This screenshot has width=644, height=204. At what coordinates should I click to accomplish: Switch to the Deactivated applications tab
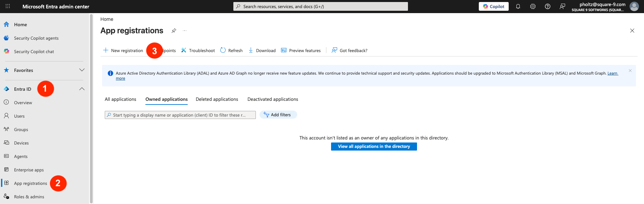[x=273, y=99]
